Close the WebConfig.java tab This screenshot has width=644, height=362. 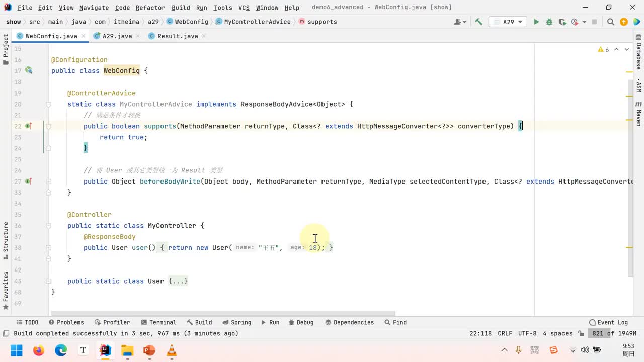click(x=83, y=36)
